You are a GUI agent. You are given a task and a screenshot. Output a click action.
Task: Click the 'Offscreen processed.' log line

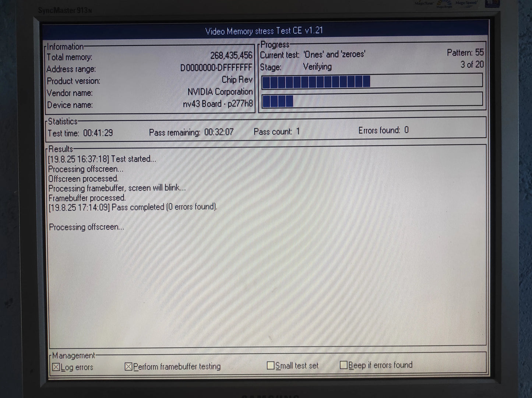coord(84,179)
